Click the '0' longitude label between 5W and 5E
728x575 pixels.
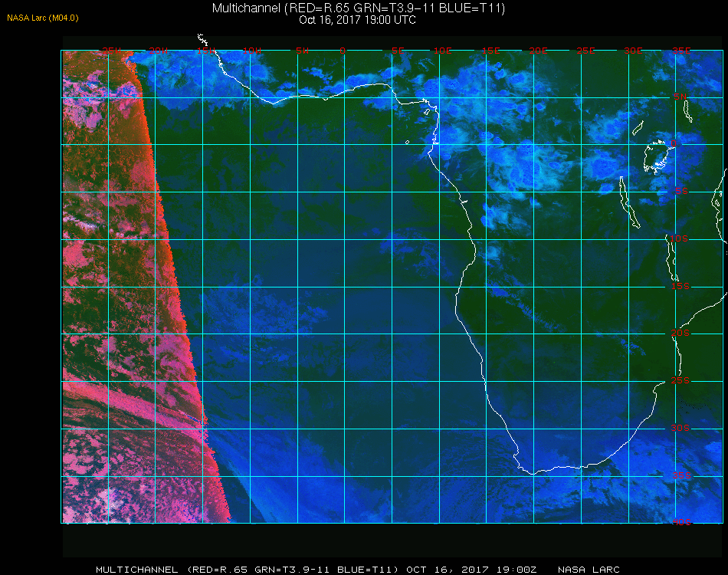(343, 50)
